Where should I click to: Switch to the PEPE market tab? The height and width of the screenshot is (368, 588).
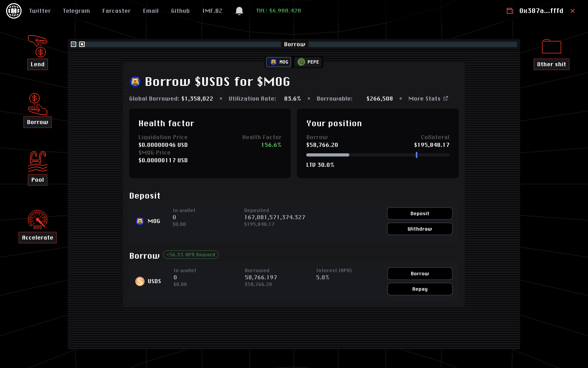click(x=308, y=62)
